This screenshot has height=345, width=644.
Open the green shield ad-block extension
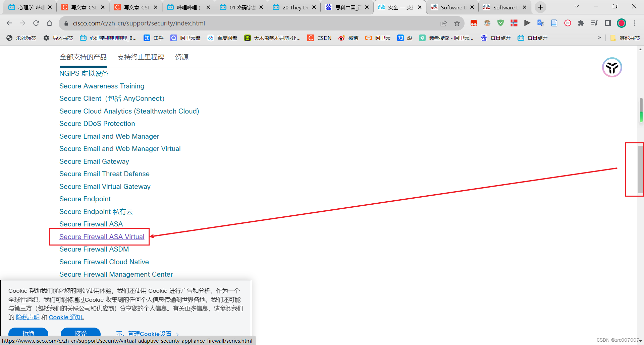[500, 23]
